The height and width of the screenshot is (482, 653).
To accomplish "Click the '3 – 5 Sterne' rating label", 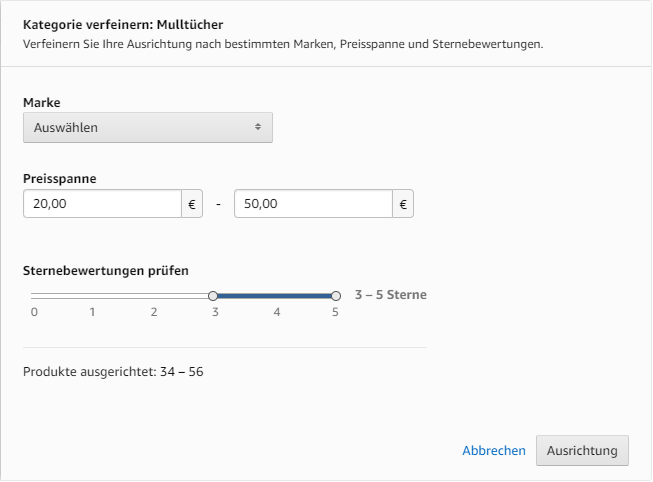I will point(391,295).
